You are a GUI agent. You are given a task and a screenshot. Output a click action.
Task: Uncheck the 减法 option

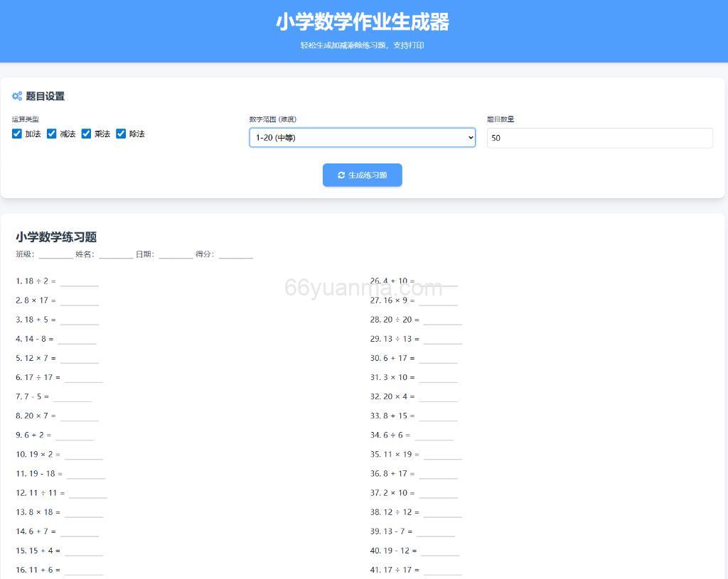coord(51,134)
